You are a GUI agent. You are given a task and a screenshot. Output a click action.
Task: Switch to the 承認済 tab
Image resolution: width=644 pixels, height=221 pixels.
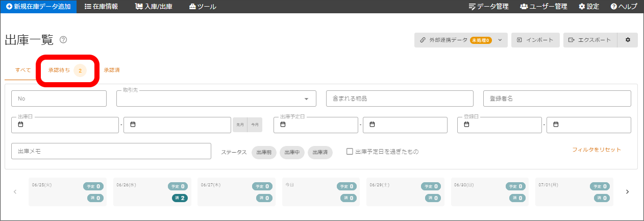coord(112,70)
